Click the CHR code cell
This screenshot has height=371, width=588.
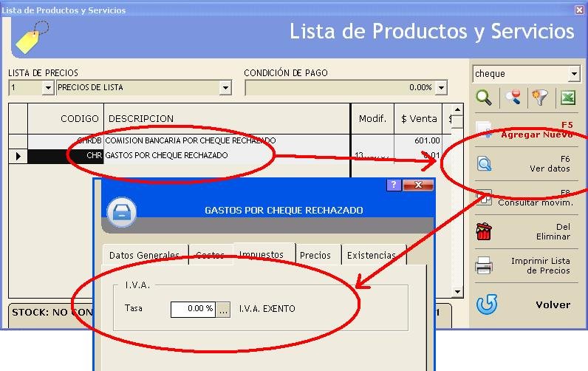(x=66, y=156)
